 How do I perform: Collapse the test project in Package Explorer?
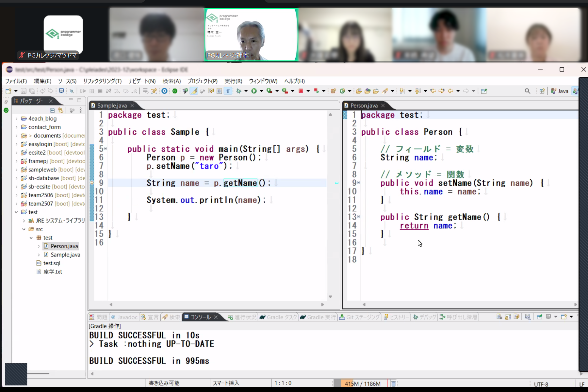[x=17, y=212]
